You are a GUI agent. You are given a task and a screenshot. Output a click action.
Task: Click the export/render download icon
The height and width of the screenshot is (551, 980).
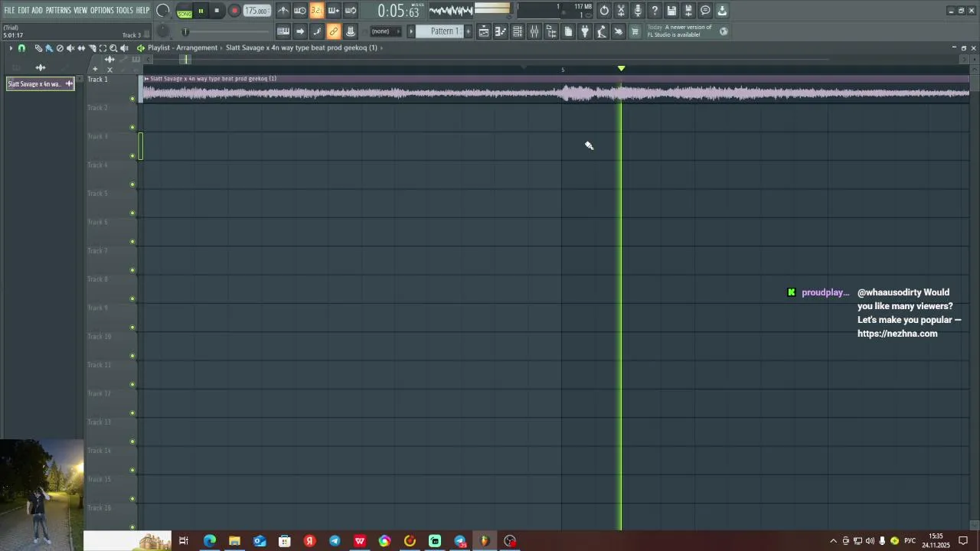[x=722, y=11]
